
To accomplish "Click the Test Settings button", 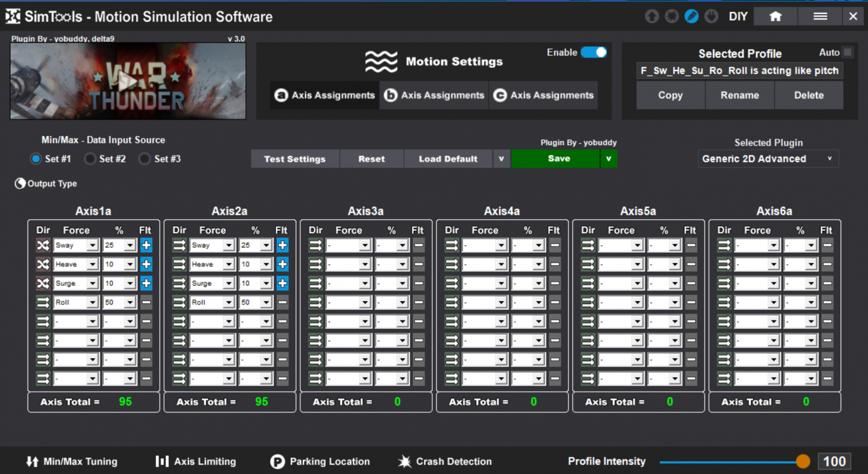I will 295,159.
